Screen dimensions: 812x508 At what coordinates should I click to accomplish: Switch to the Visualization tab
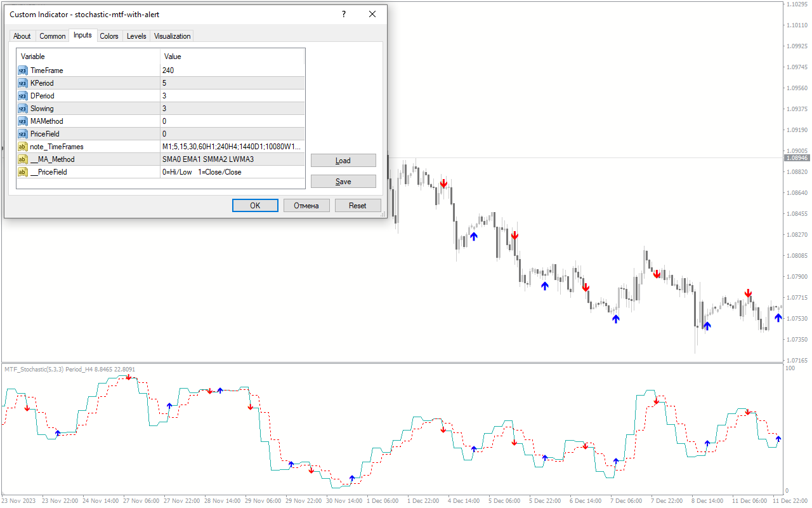(x=172, y=36)
